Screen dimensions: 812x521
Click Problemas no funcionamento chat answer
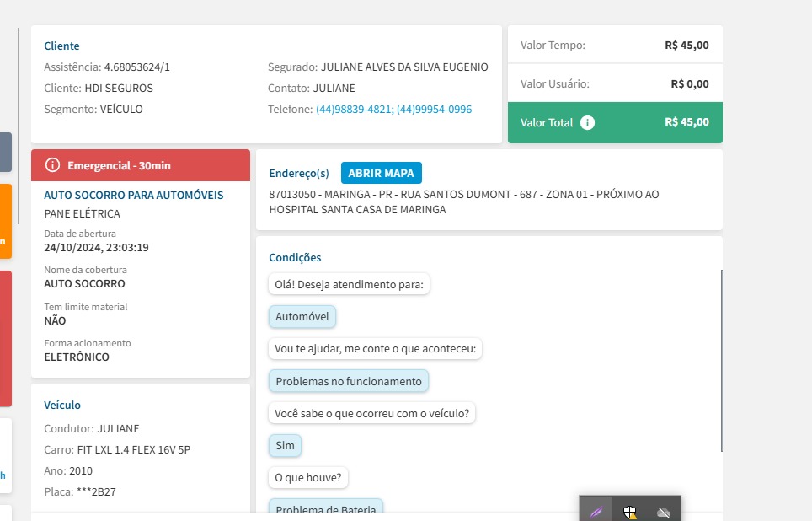(x=348, y=381)
